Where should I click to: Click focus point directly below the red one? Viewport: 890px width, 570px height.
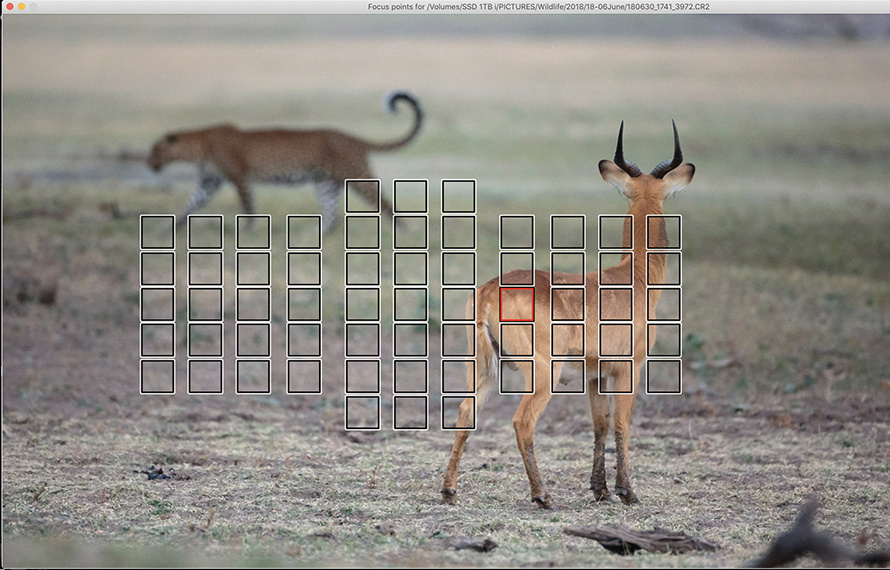point(517,340)
